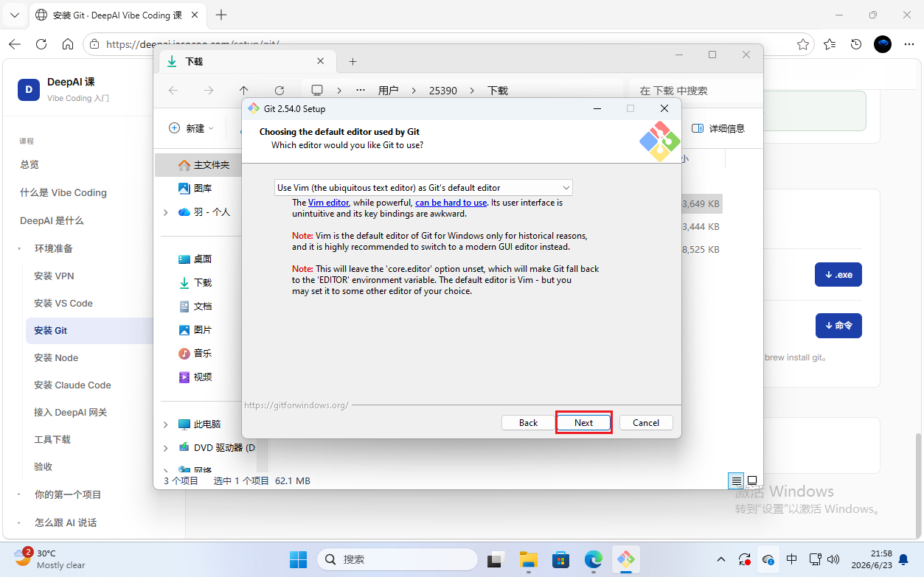924x577 pixels.
Task: Select 主文件夹 in Explorer sidebar
Action: (211, 165)
